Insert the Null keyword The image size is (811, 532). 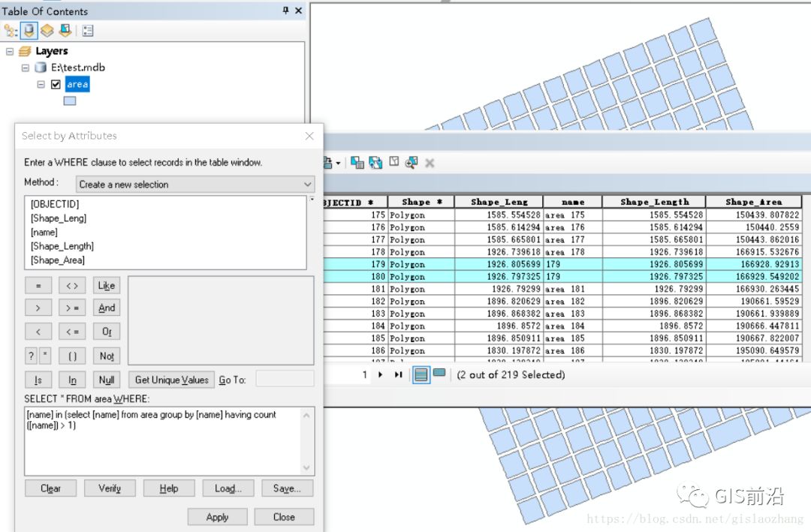107,380
